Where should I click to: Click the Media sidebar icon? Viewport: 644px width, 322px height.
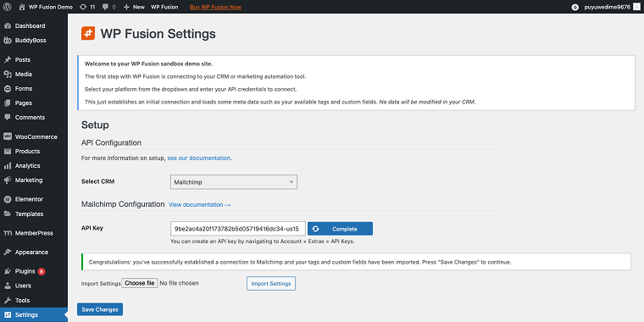pyautogui.click(x=8, y=75)
